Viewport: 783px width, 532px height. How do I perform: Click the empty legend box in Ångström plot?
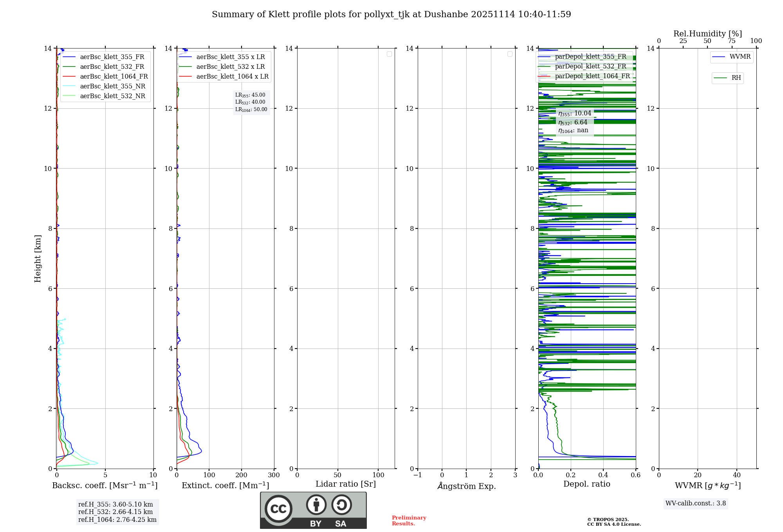[510, 54]
